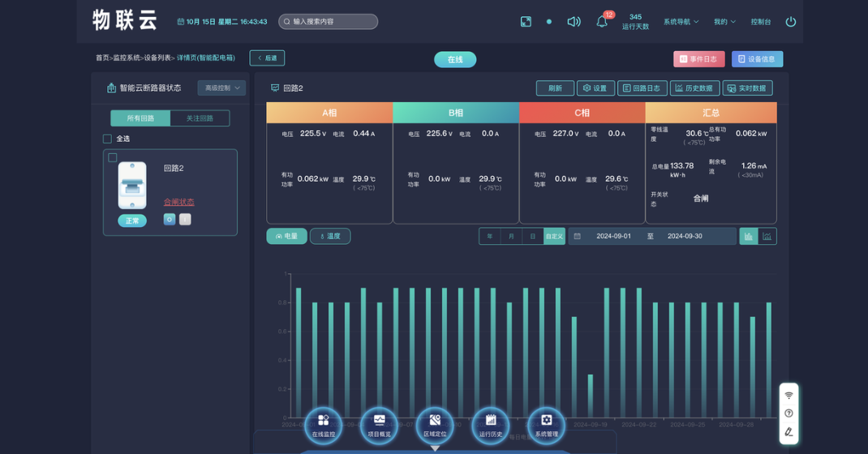Click the power logout icon

click(790, 22)
